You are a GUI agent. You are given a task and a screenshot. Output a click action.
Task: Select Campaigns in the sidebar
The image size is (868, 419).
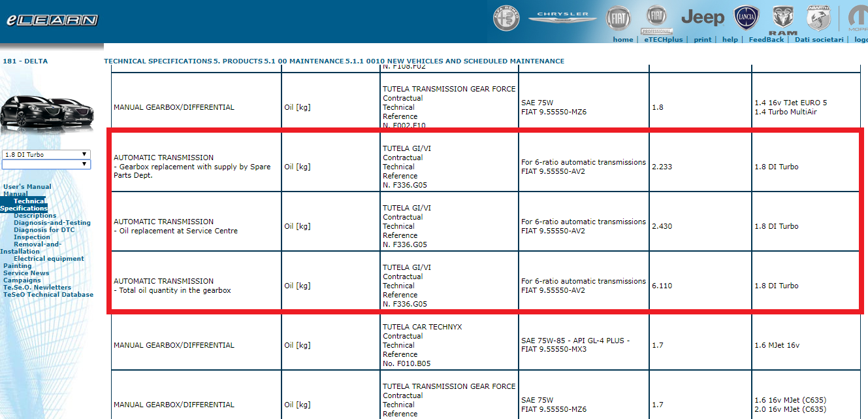(22, 280)
